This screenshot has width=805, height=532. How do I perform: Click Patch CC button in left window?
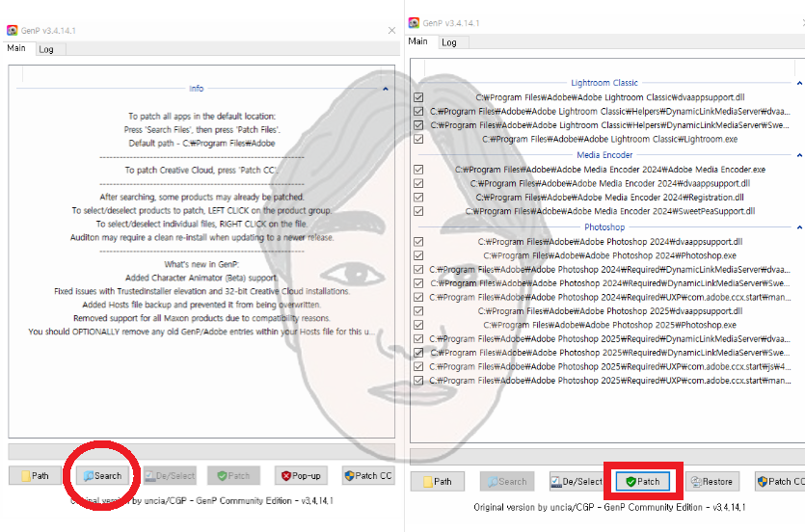tap(368, 475)
